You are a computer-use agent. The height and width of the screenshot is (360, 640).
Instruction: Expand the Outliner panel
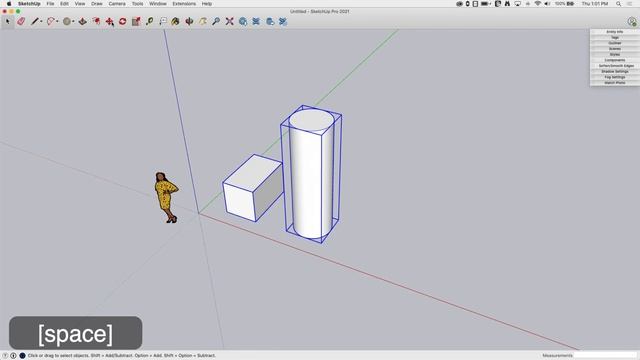(614, 43)
